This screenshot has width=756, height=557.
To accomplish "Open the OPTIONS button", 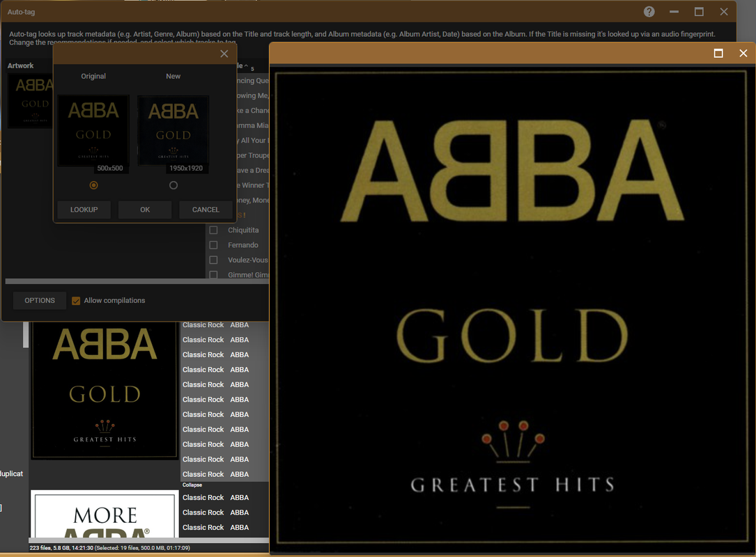I will 40,300.
